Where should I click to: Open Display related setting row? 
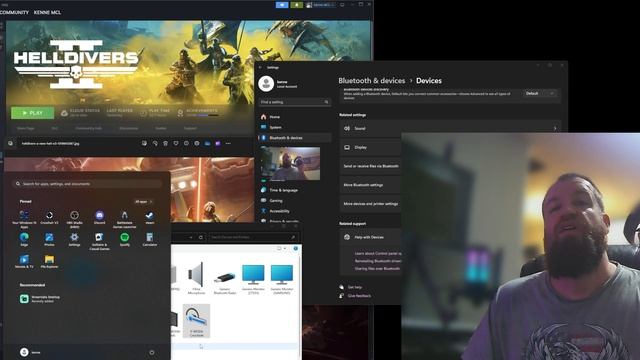click(x=370, y=147)
